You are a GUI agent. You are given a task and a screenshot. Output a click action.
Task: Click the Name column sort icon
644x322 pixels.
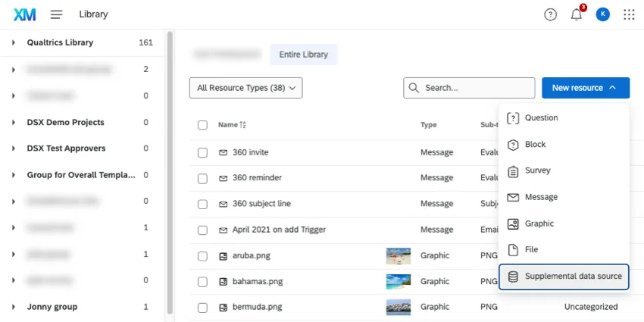click(x=243, y=125)
